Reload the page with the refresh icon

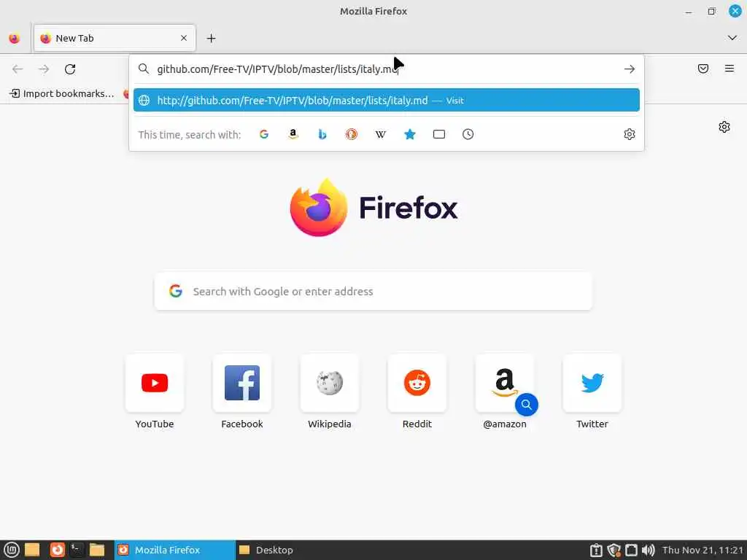[x=70, y=69]
